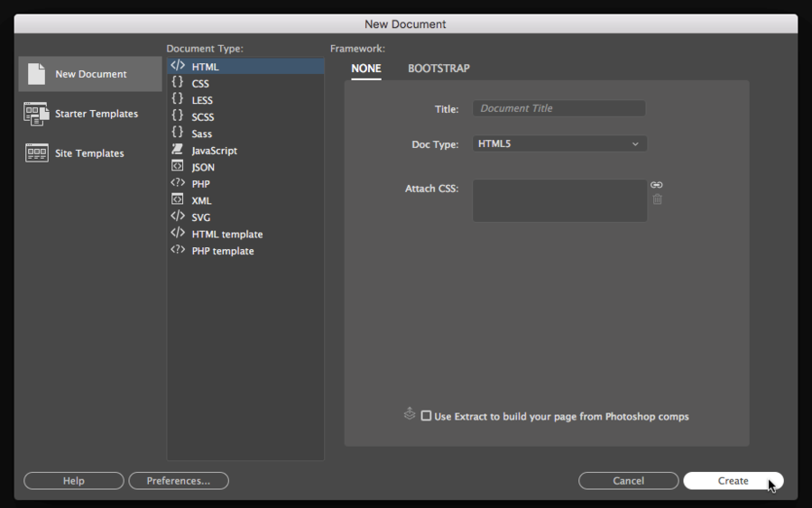Viewport: 812px width, 508px height.
Task: Select the NONE framework tab
Action: (366, 69)
